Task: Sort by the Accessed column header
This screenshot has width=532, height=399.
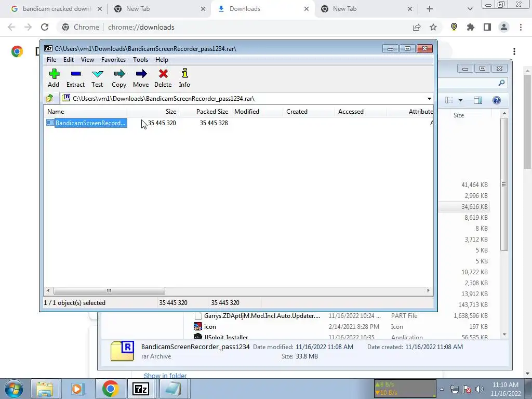Action: coord(361,112)
